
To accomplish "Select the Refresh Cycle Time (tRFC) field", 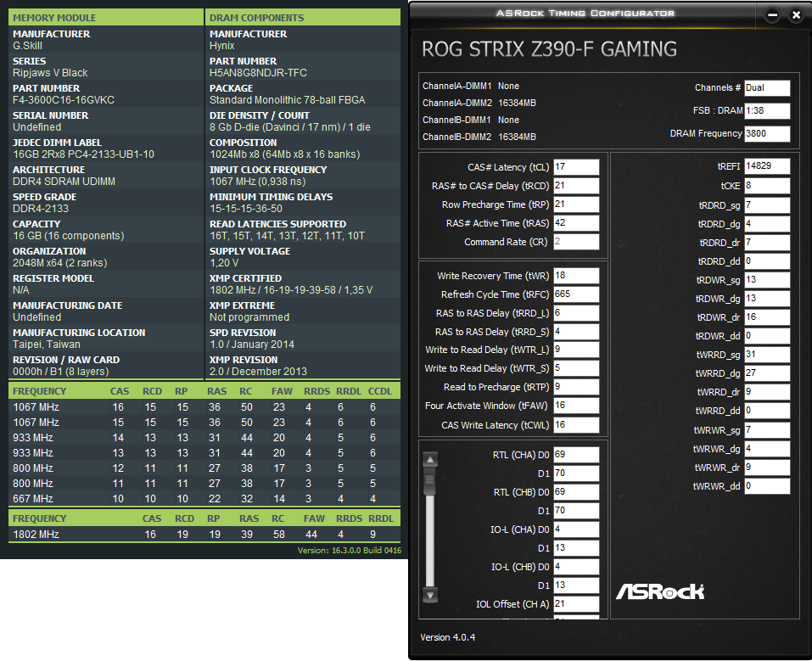I will click(x=576, y=294).
